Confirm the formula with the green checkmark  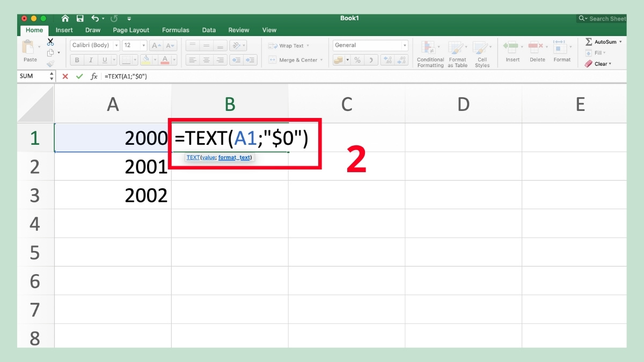pos(79,76)
